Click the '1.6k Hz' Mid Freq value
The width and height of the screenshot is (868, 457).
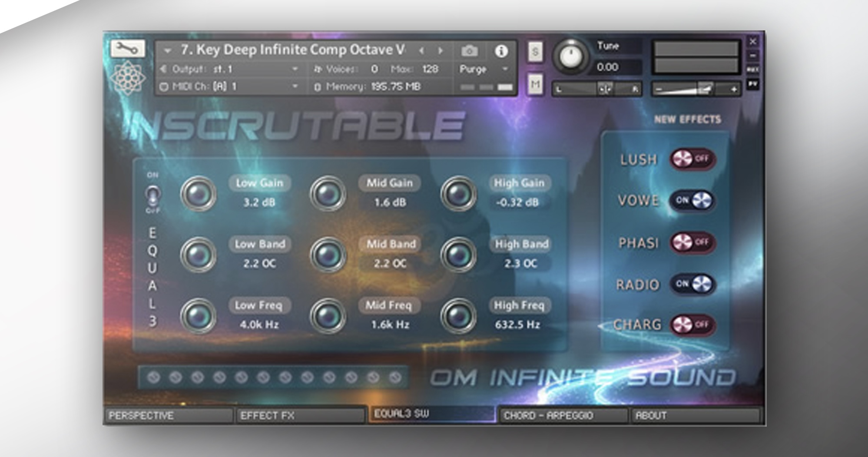pyautogui.click(x=390, y=325)
